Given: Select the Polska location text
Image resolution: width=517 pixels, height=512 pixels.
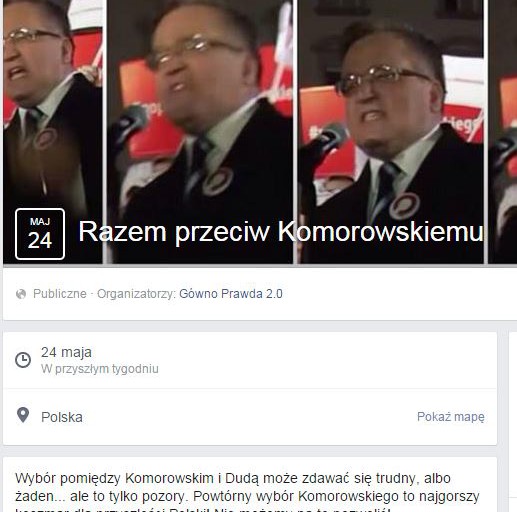Looking at the screenshot, I should (62, 417).
